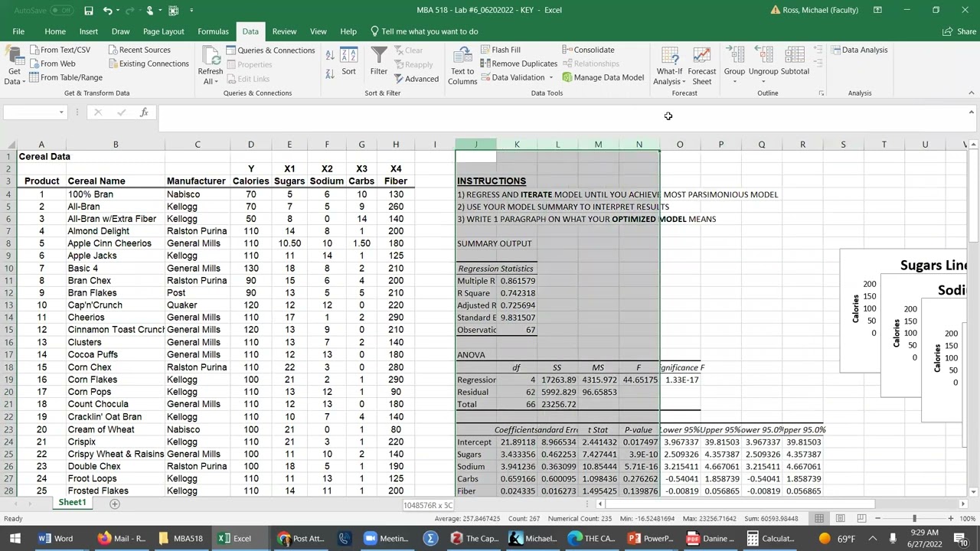Image resolution: width=980 pixels, height=551 pixels.
Task: Create a Forecast Sheet
Action: pos(702,66)
